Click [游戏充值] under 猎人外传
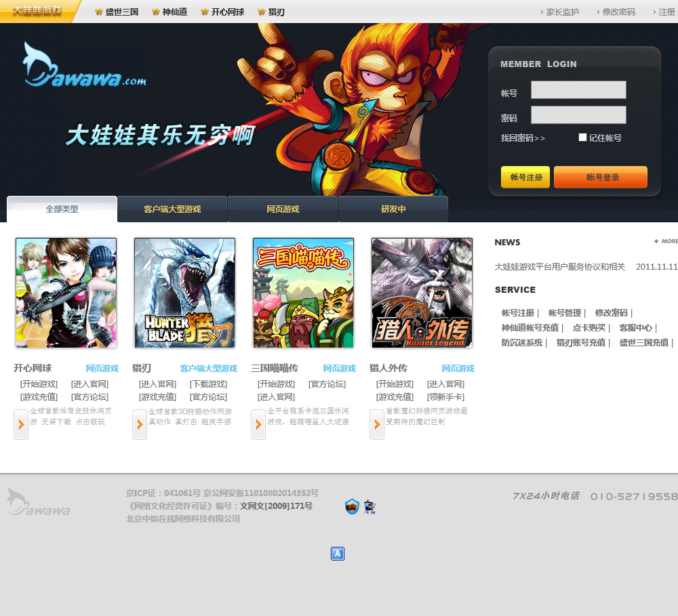 tap(395, 397)
